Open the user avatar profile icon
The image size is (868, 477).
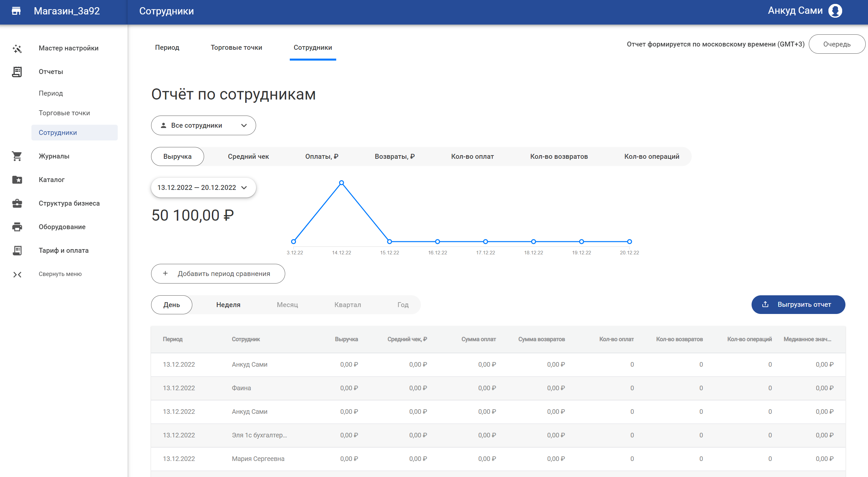click(x=835, y=11)
